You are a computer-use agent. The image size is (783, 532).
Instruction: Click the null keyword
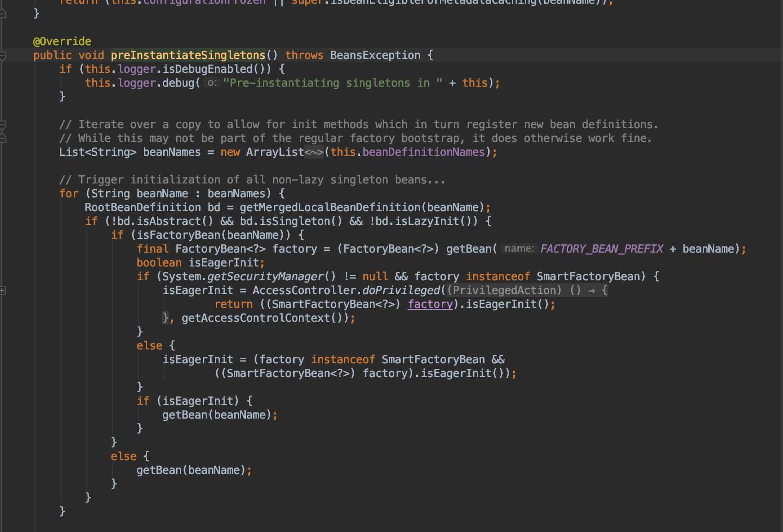tap(375, 277)
